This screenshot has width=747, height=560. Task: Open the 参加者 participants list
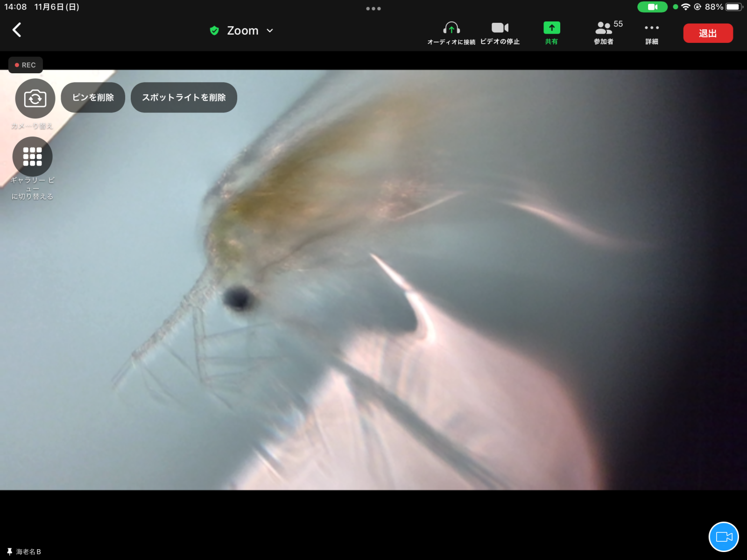pos(604,29)
